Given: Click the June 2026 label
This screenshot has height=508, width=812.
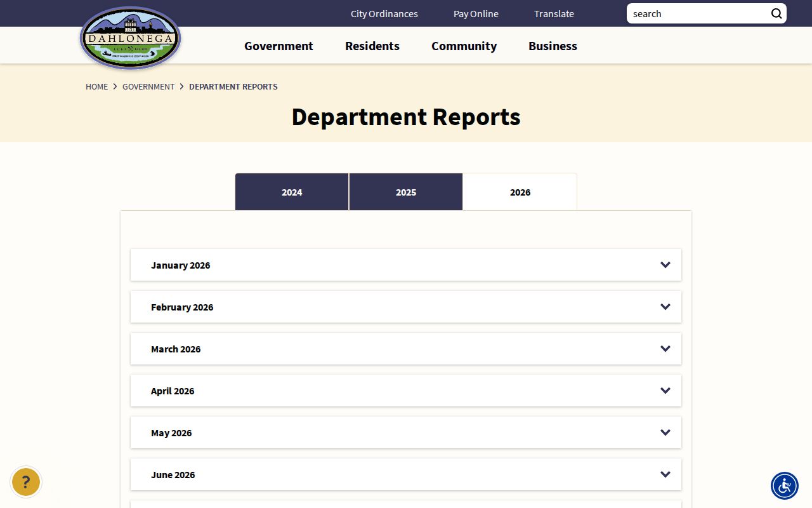Looking at the screenshot, I should (x=173, y=474).
